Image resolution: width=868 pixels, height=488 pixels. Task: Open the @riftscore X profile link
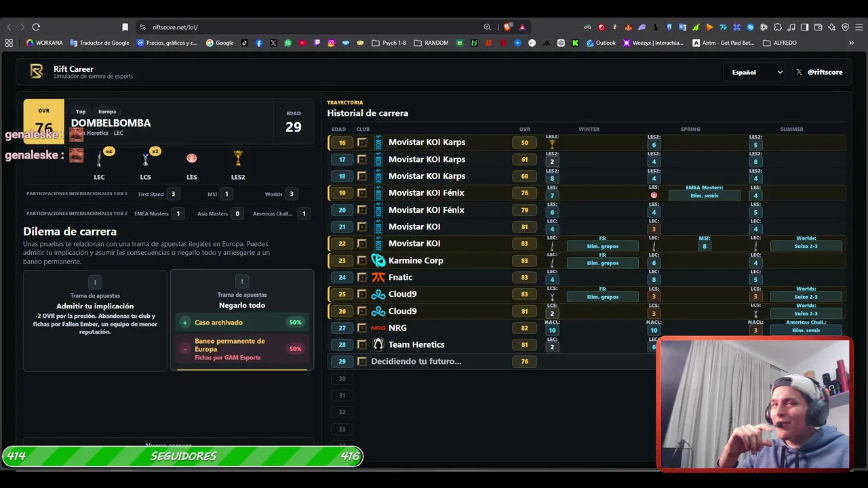click(x=819, y=72)
